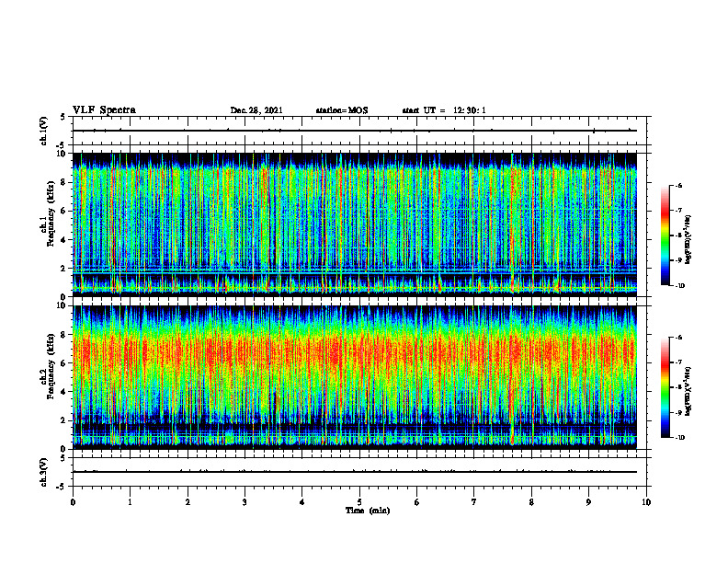Click the 'station=MOS' header text
This screenshot has height=563, width=728.
tap(342, 110)
